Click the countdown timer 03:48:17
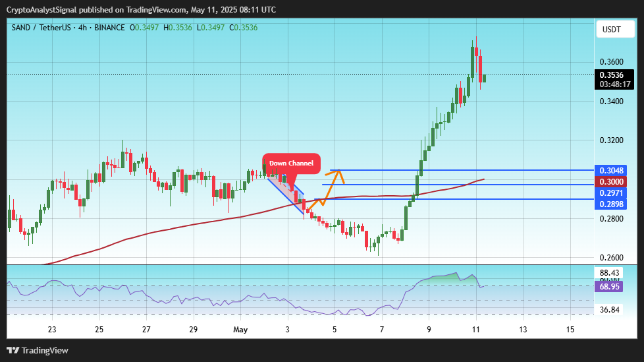Screen dimensions: 644x362 pyautogui.click(x=615, y=84)
